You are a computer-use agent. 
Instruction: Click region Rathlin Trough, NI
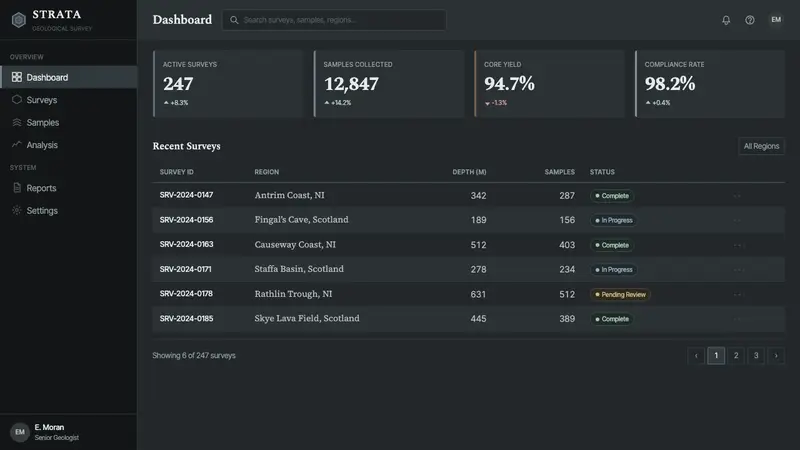[293, 294]
